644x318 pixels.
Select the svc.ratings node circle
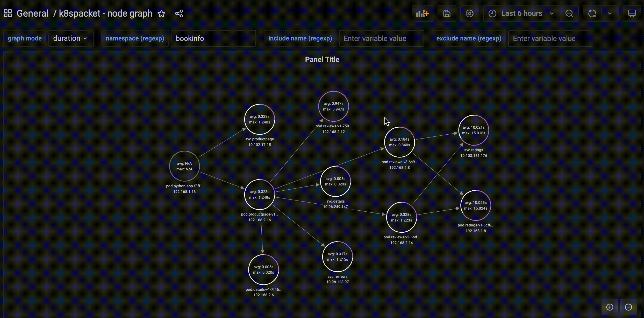click(x=474, y=130)
